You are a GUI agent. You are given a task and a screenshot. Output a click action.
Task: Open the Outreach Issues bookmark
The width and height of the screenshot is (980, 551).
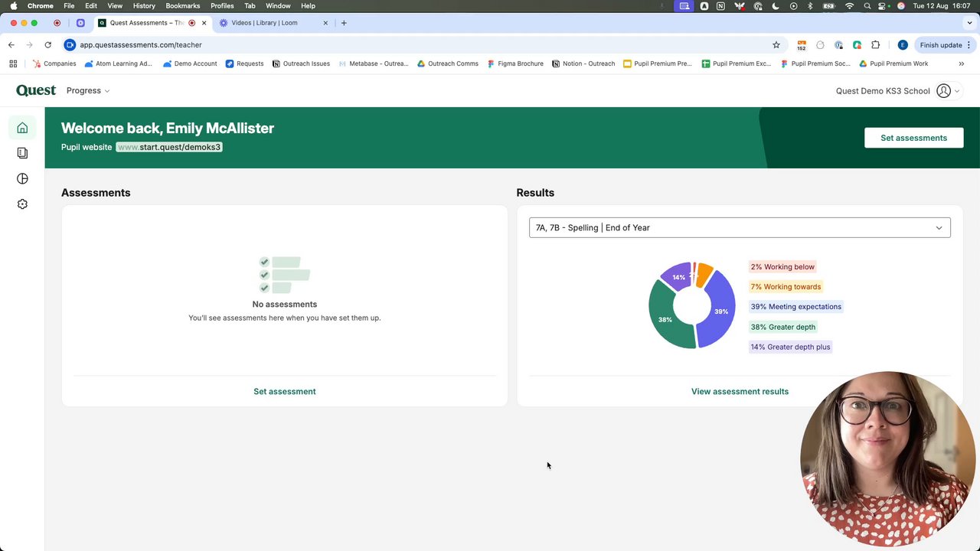coord(301,64)
